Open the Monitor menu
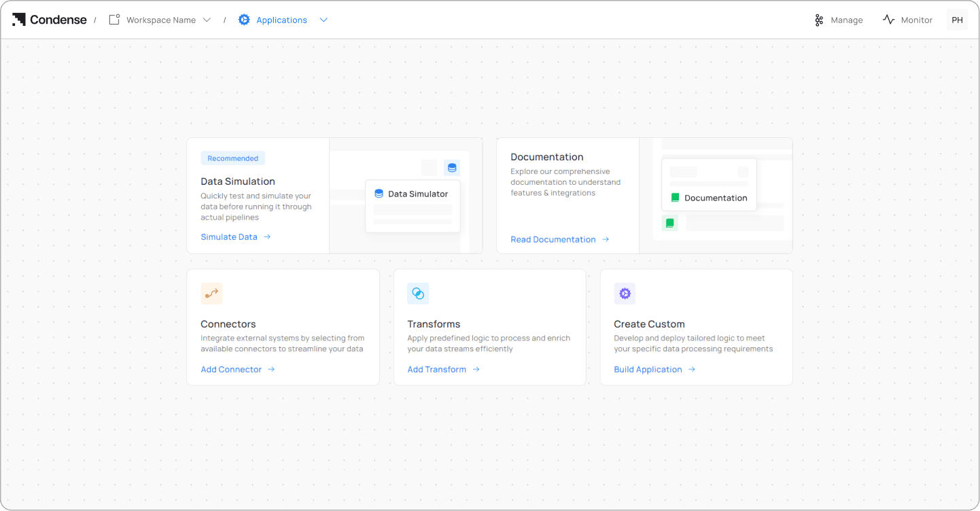Viewport: 980px width, 511px height. (x=907, y=20)
